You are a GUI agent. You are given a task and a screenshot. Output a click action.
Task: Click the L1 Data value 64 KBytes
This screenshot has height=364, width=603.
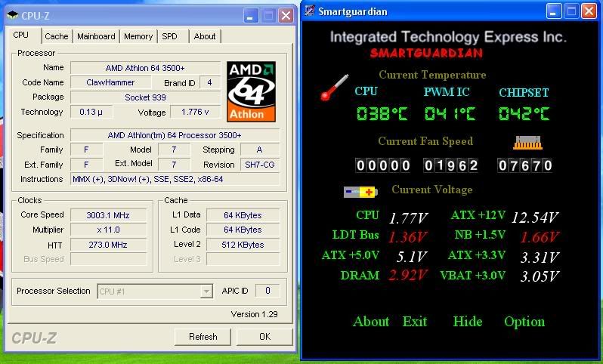tap(243, 215)
